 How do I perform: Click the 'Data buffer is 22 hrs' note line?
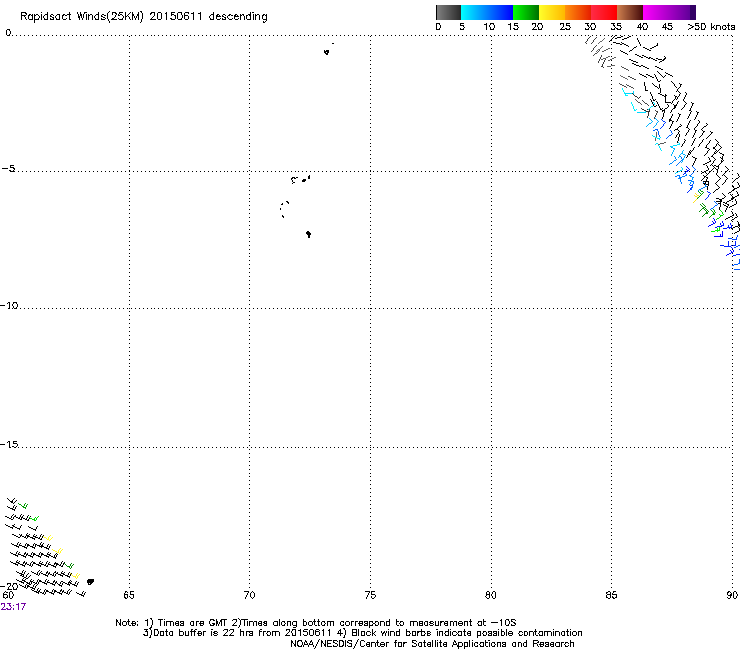362,633
